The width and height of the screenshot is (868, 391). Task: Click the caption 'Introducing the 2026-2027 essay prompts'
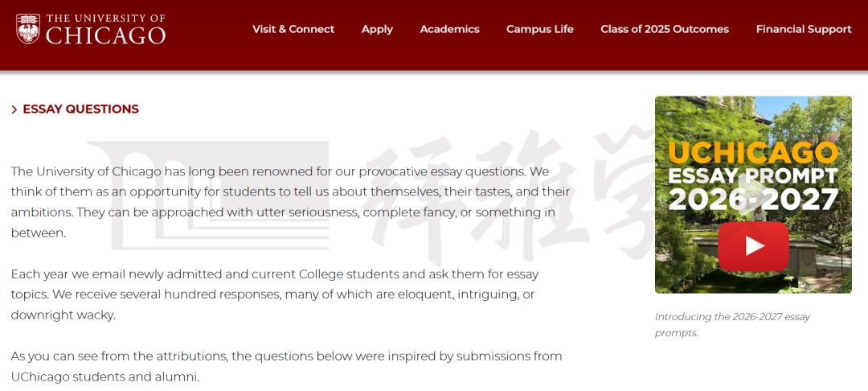pyautogui.click(x=732, y=325)
